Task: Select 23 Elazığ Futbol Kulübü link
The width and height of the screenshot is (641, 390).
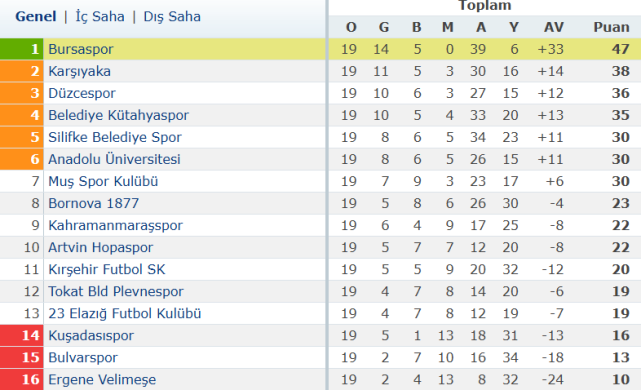Action: (125, 314)
